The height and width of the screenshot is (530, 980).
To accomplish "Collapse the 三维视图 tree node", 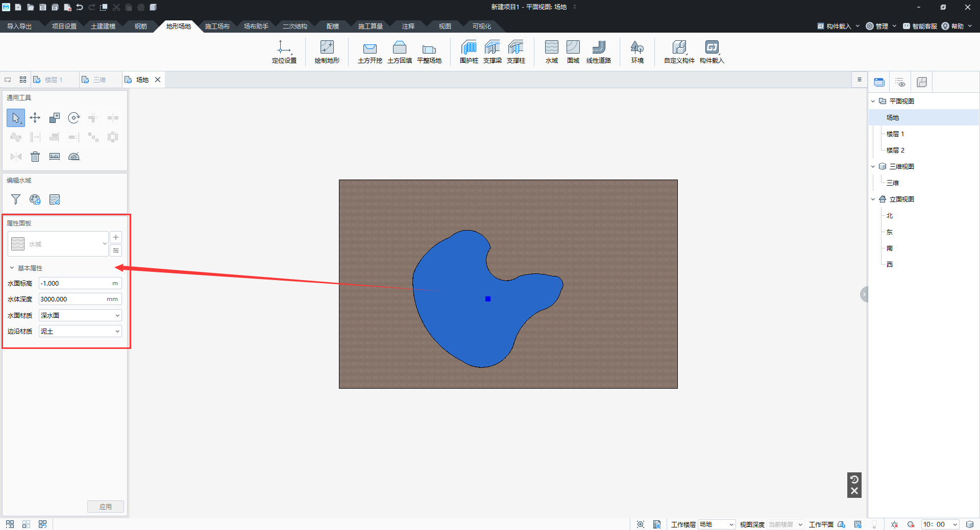I will [873, 166].
